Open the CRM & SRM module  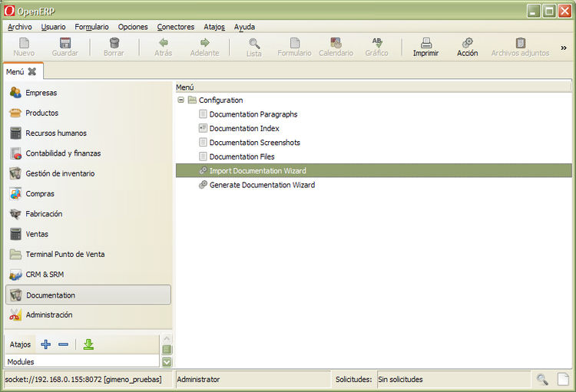[x=88, y=274]
